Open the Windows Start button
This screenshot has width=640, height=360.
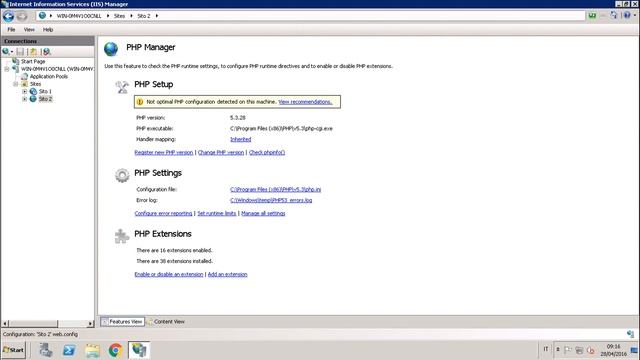13,350
